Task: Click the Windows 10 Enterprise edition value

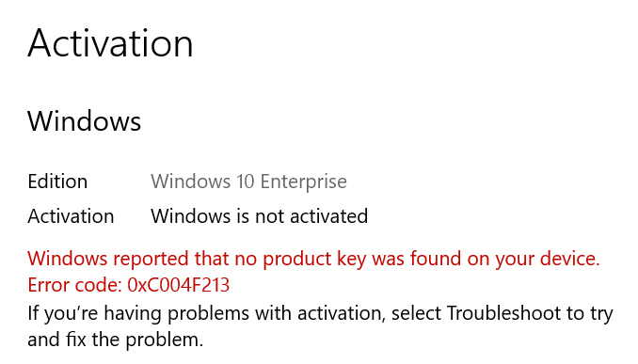Action: click(x=248, y=182)
